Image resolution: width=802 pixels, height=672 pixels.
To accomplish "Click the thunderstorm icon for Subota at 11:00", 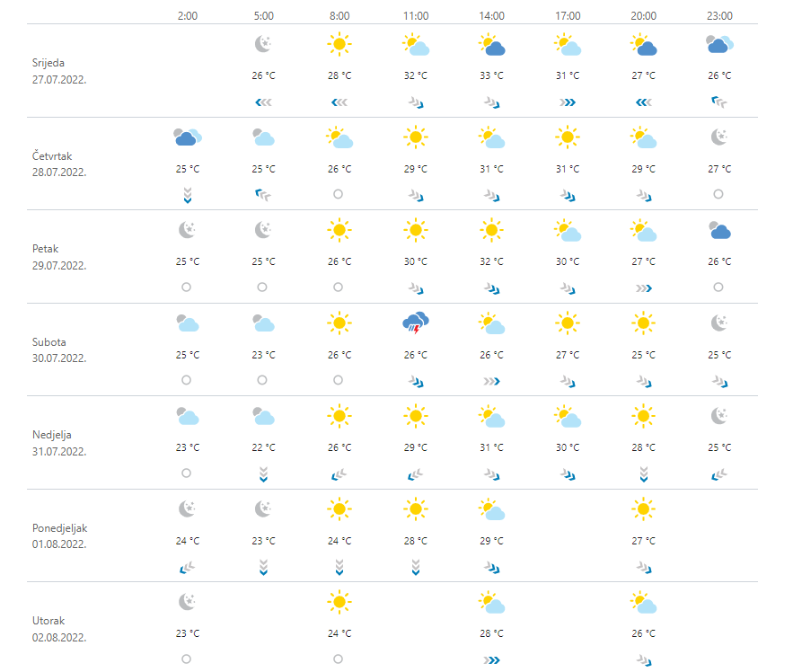I will pos(415,323).
